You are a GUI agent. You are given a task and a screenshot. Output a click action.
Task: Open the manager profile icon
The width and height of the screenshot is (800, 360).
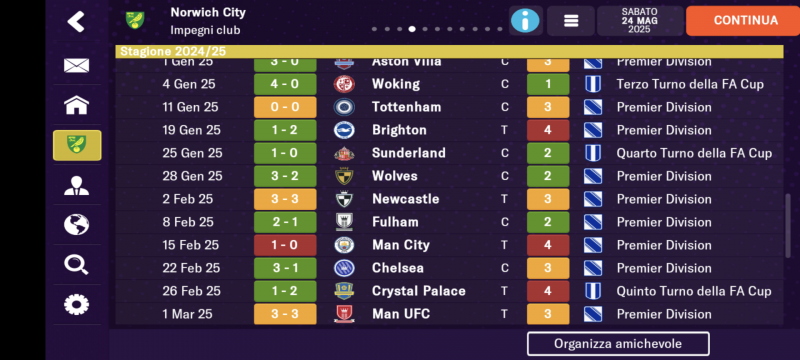click(x=77, y=185)
